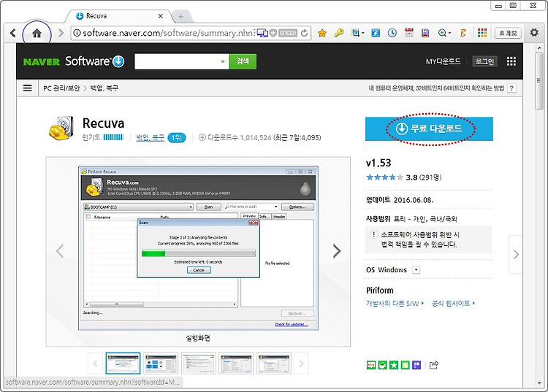Share to Naver Cafe cup icon
548x392 pixels.
point(382,365)
